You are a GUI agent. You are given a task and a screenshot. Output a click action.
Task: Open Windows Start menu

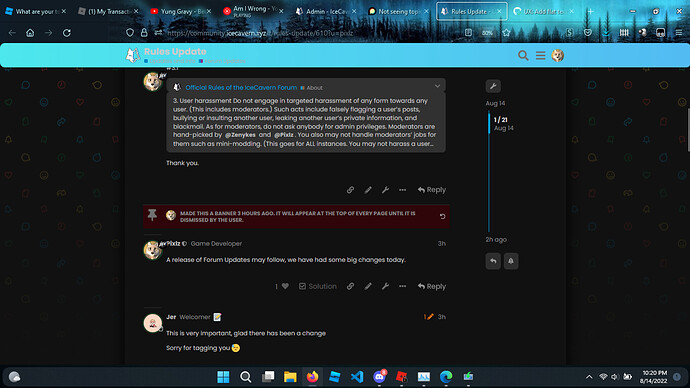pos(223,377)
